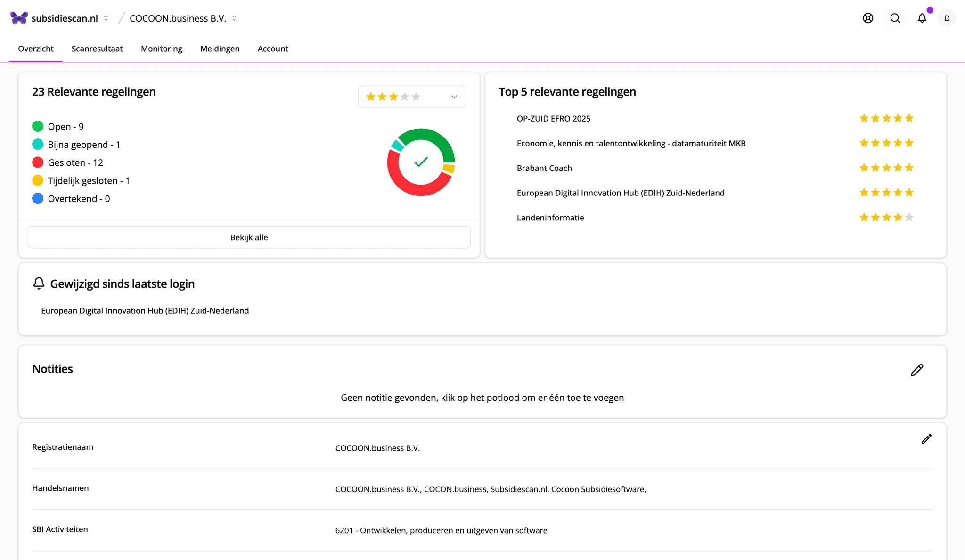
Task: Open the help/support icon
Action: pos(867,18)
